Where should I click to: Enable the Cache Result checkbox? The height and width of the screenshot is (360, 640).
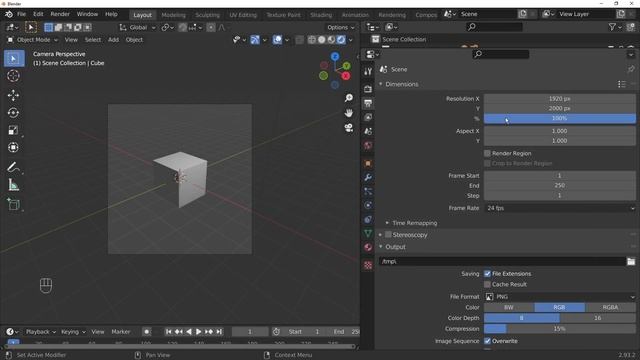coord(487,284)
